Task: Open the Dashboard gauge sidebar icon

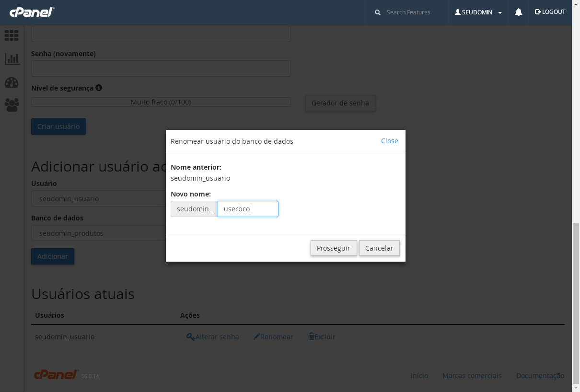Action: (x=12, y=82)
